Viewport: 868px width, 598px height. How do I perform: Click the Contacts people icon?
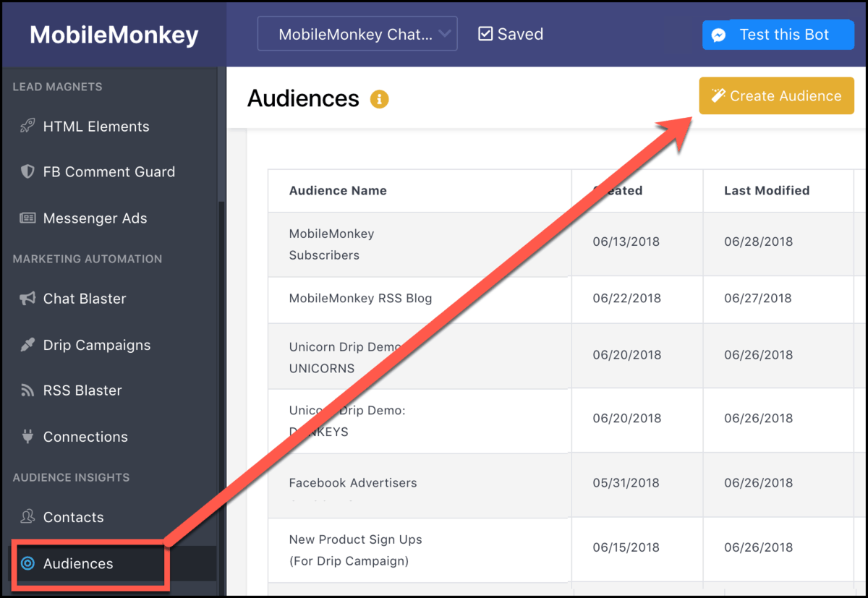click(27, 517)
